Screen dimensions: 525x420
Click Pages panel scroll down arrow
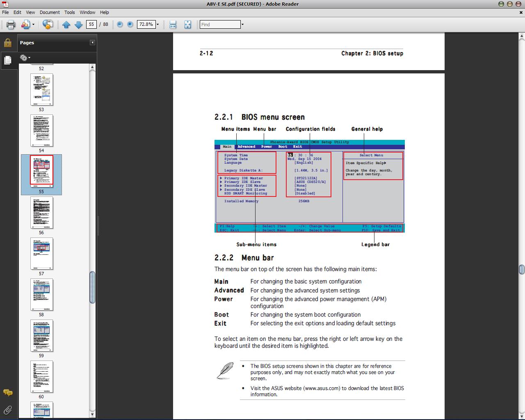pos(92,414)
